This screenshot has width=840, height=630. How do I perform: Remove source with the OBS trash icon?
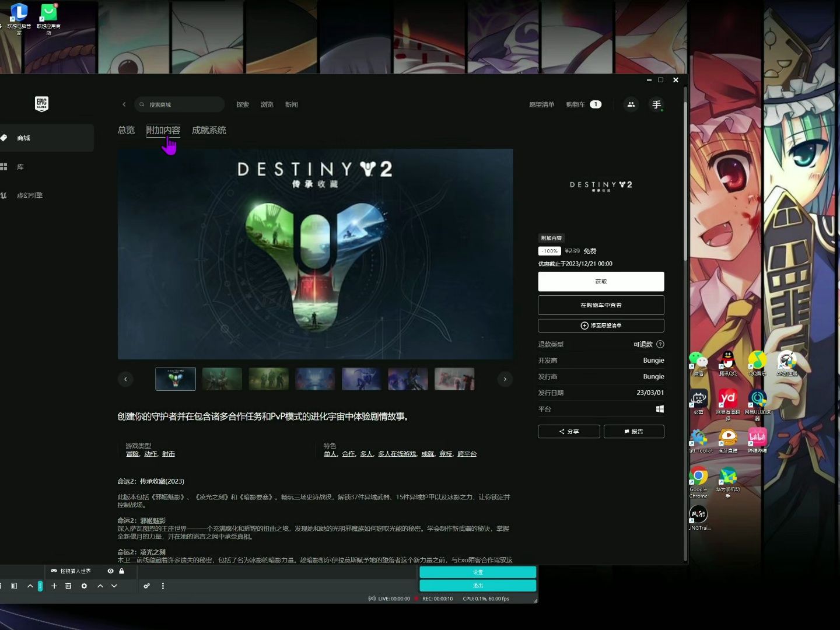(68, 586)
